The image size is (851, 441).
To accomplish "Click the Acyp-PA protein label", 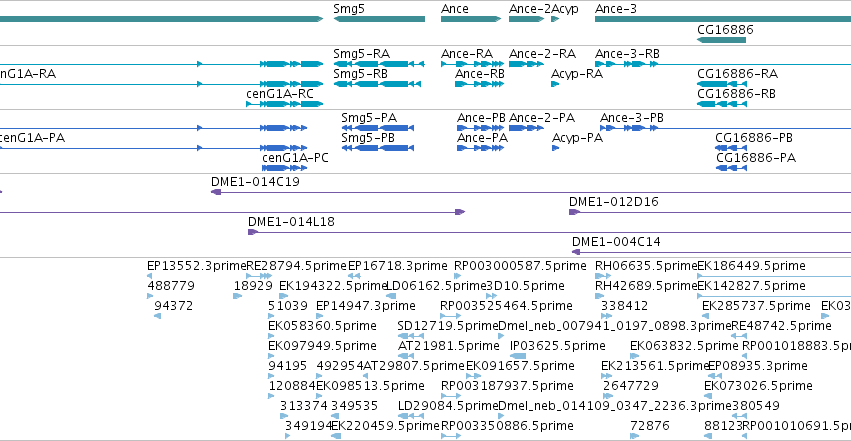I will [x=577, y=138].
